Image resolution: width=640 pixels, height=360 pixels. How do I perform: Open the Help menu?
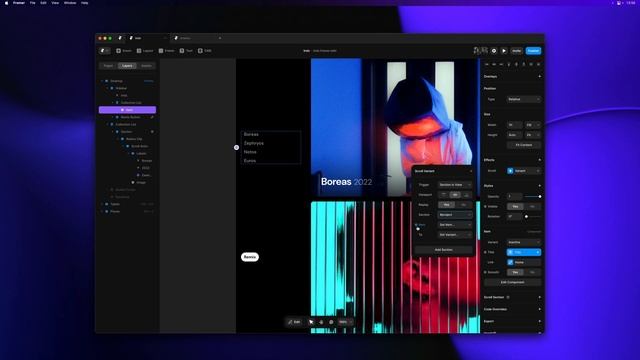click(84, 3)
